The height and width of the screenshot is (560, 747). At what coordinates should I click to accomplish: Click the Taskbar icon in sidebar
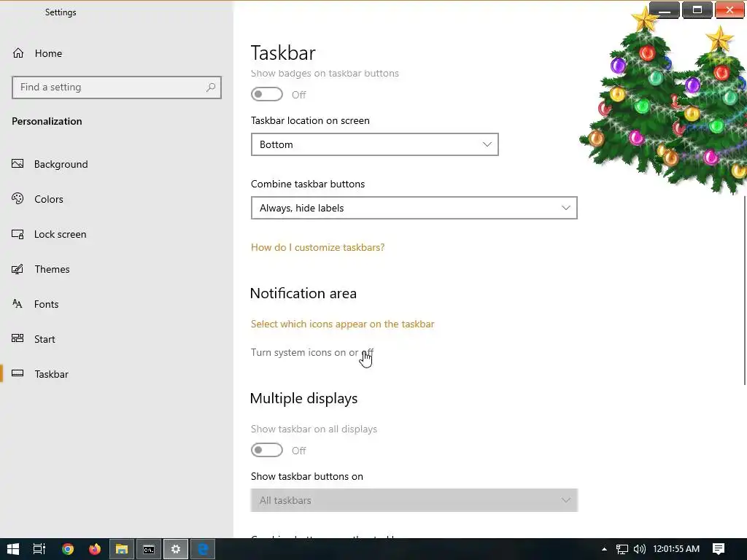(18, 373)
